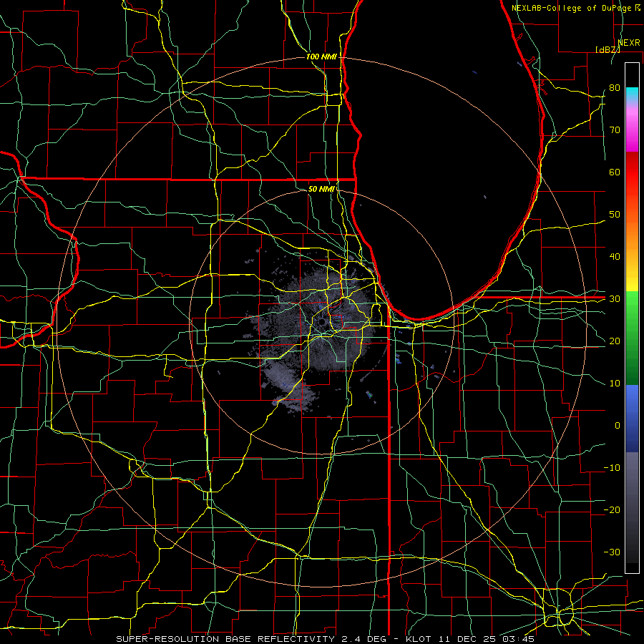Image resolution: width=644 pixels, height=644 pixels.
Task: Click the [dBZ] unit label
Action: [x=608, y=49]
